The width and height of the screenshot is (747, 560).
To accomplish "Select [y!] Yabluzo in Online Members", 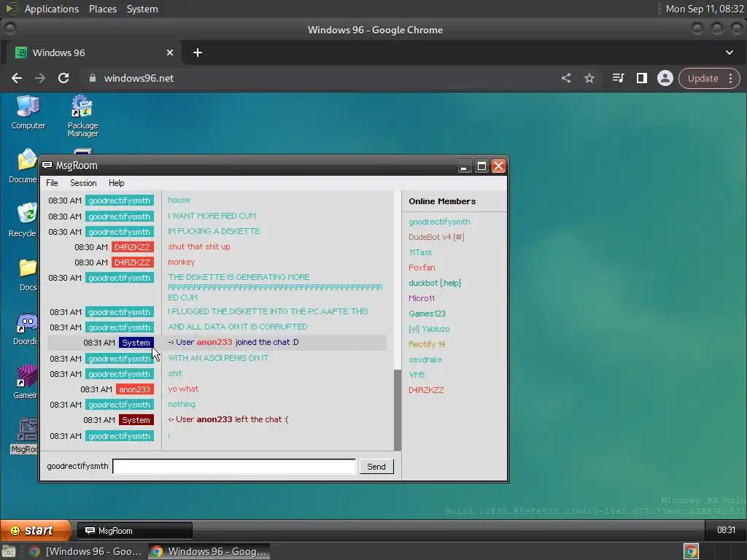I will (429, 329).
